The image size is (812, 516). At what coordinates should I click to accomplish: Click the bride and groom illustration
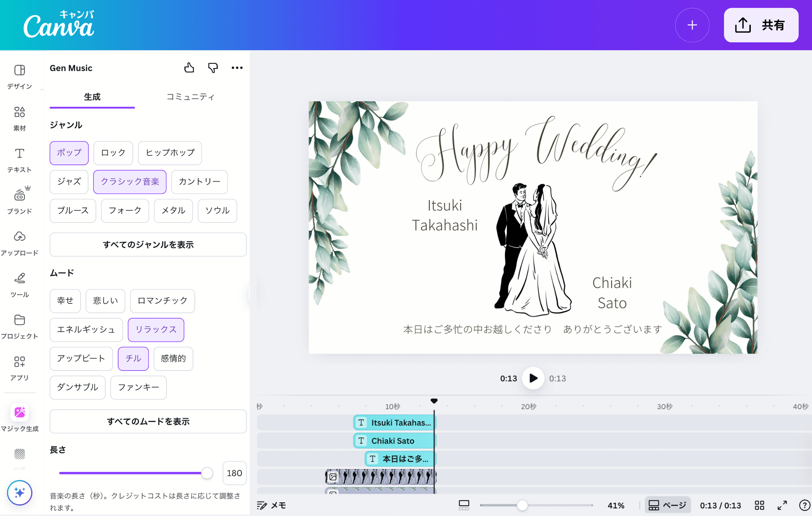point(533,250)
